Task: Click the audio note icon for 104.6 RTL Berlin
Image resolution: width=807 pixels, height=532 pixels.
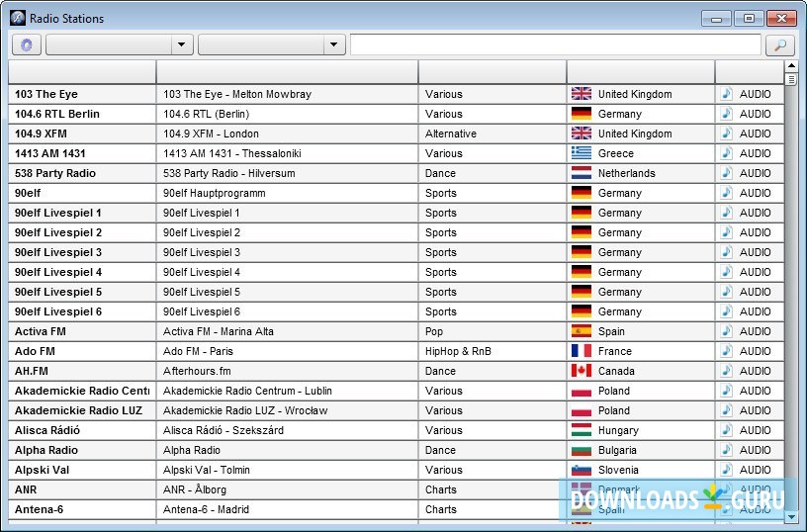Action: [726, 113]
